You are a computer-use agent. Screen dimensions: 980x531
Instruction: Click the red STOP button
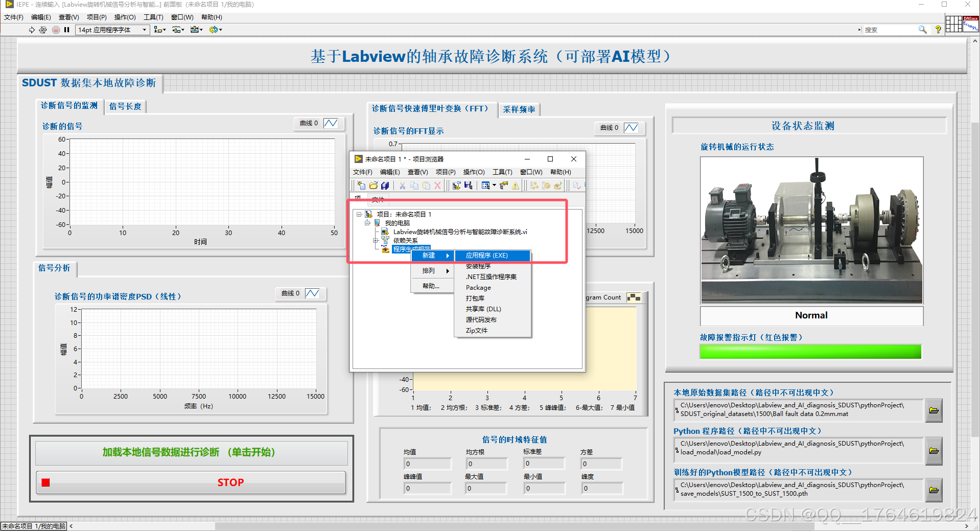click(191, 482)
